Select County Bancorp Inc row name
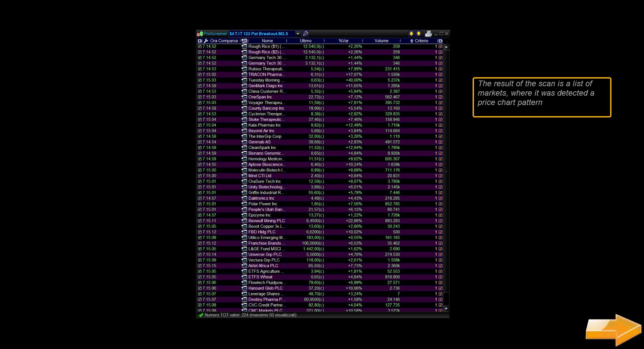This screenshot has width=644, height=349. click(x=266, y=108)
